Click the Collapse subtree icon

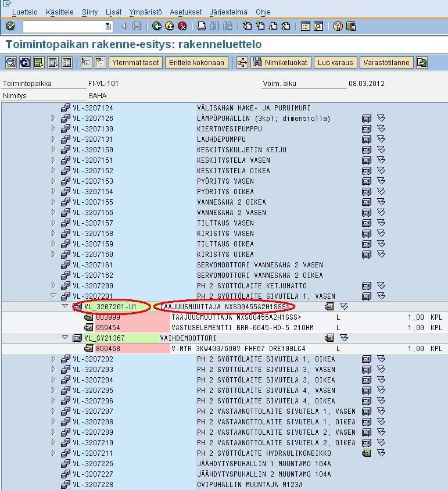pos(101,63)
